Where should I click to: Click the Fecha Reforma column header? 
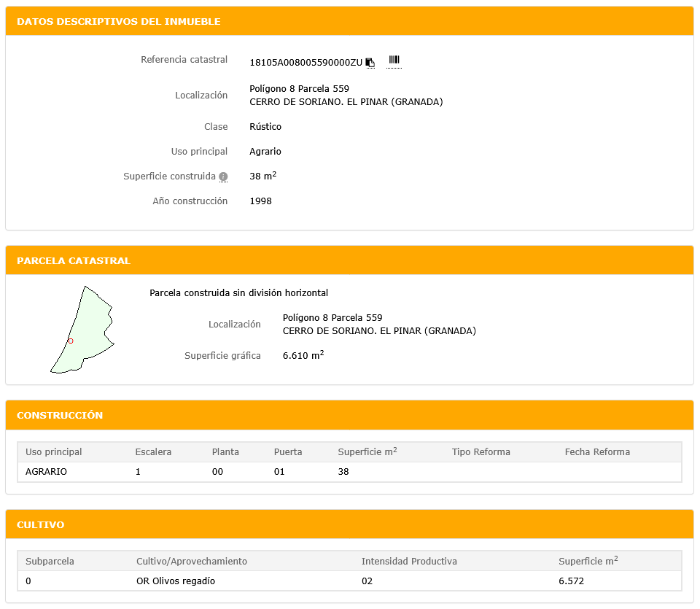click(597, 452)
